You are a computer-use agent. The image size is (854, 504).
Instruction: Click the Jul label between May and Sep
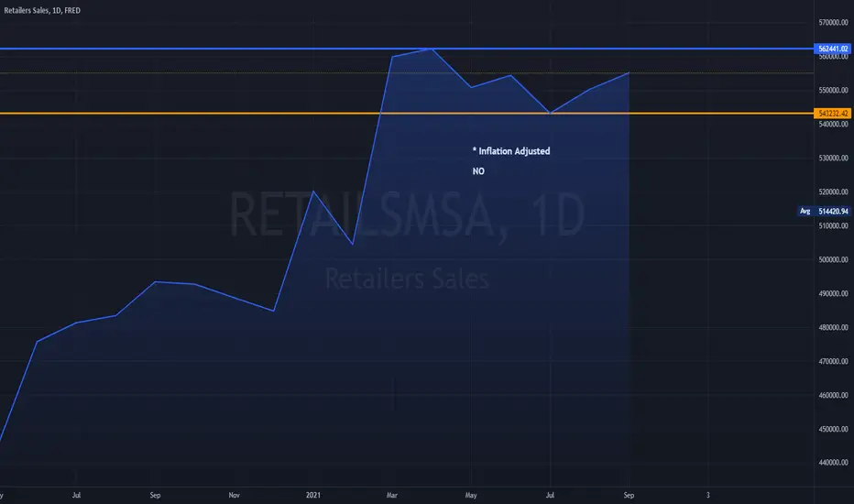click(550, 495)
